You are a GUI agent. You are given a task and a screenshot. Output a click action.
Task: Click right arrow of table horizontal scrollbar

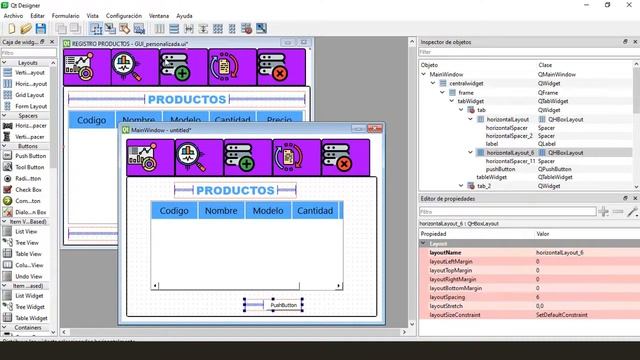point(339,286)
